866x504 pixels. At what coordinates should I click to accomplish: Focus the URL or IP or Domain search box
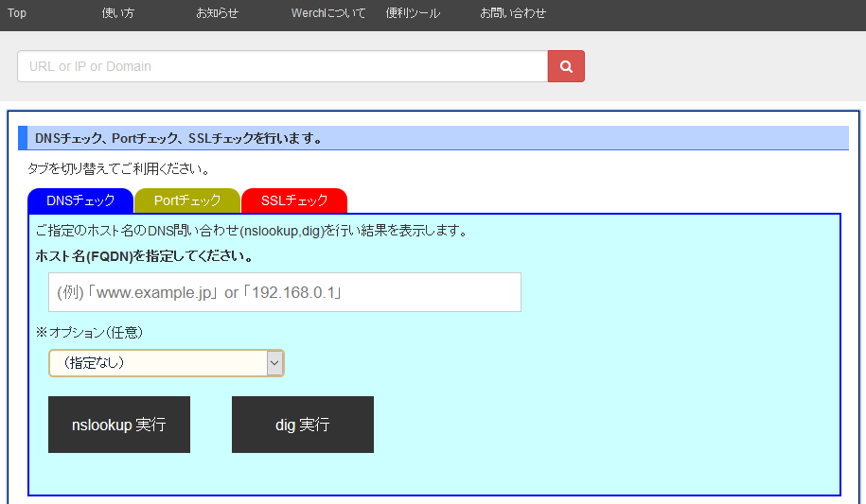[x=282, y=66]
